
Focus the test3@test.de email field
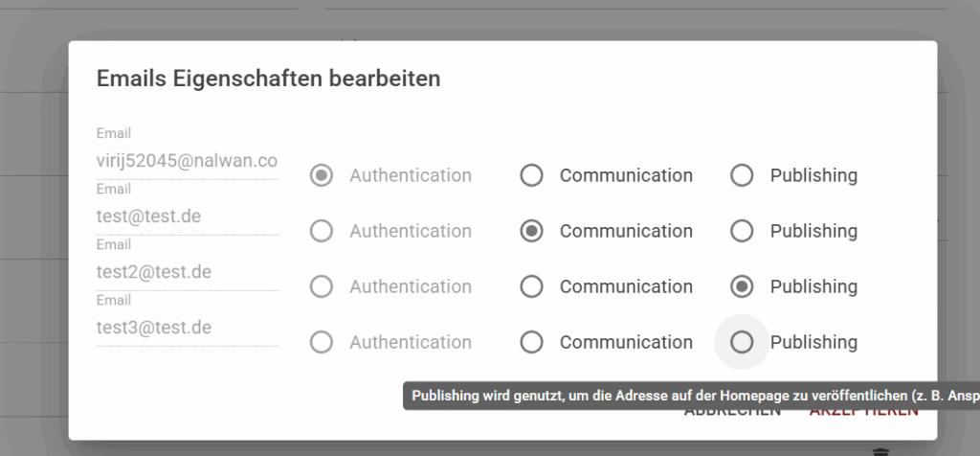click(x=188, y=328)
